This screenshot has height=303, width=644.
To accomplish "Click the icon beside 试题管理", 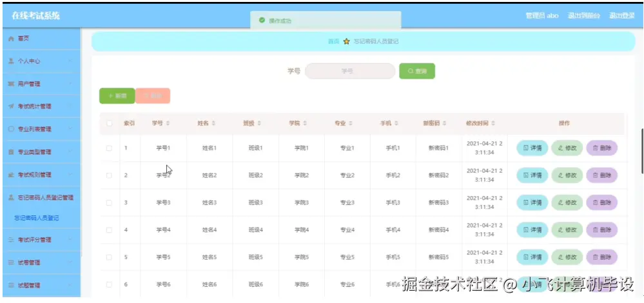I will [11, 286].
